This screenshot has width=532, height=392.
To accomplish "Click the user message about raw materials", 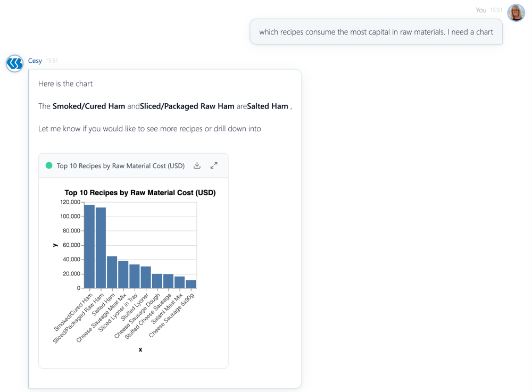I will [376, 32].
